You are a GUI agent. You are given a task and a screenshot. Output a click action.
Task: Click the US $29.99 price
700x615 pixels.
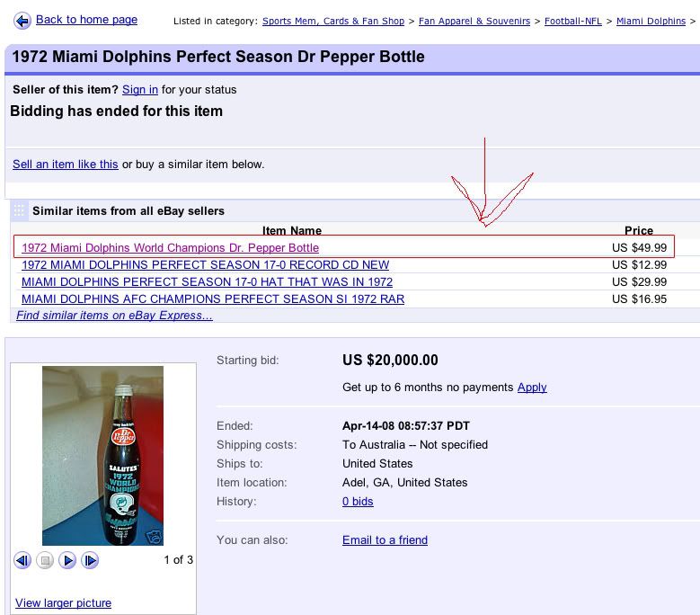click(639, 281)
